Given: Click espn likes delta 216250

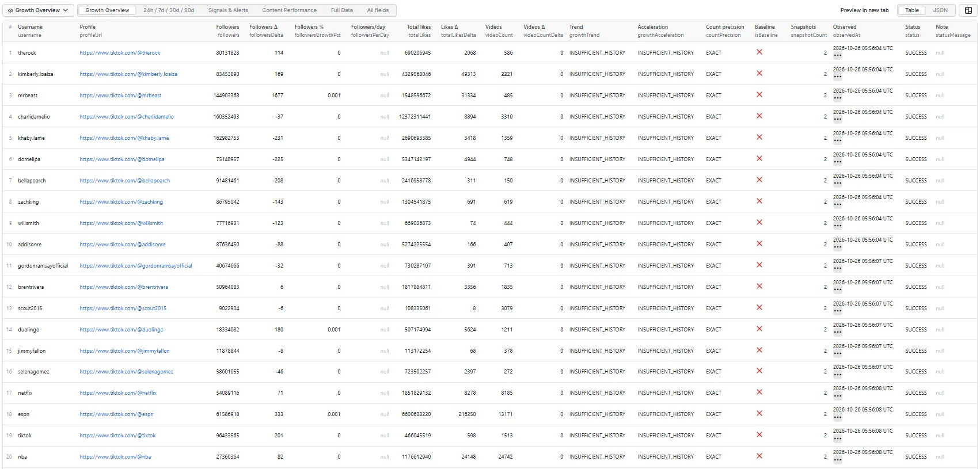Looking at the screenshot, I should pos(467,414).
